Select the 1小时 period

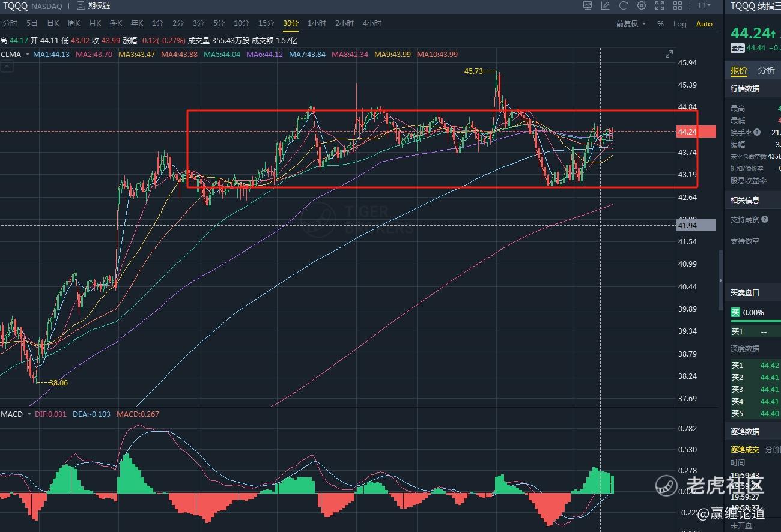tap(317, 23)
